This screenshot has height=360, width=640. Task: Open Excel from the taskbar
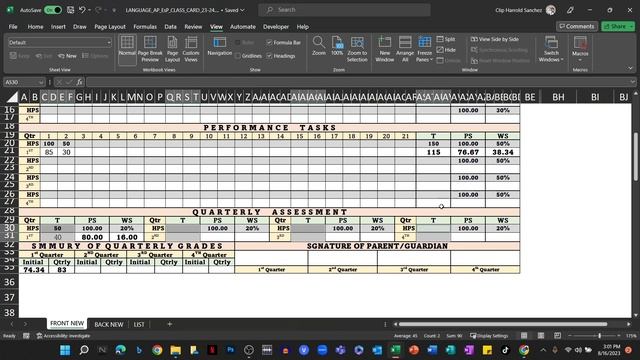pos(395,350)
